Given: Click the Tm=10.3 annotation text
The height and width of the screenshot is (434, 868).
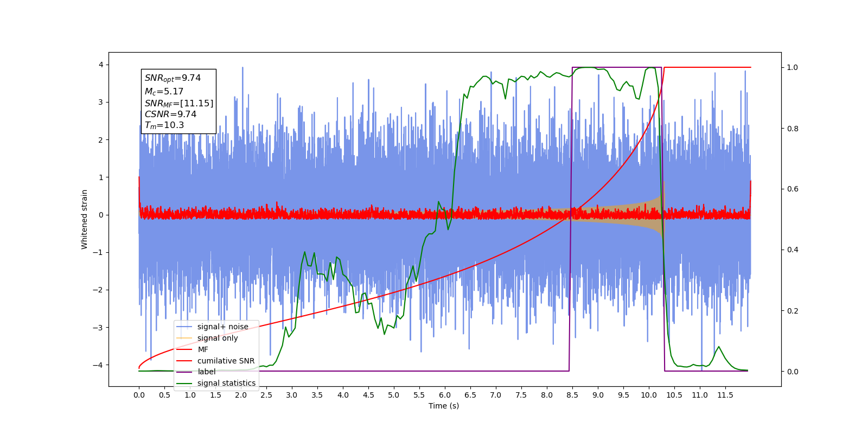Looking at the screenshot, I should pyautogui.click(x=164, y=125).
